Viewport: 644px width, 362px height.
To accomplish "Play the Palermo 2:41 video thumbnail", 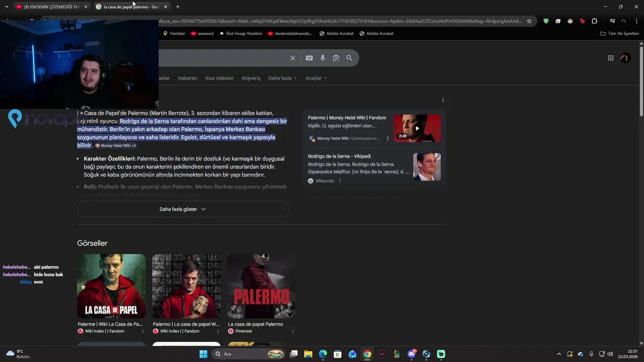I will tap(417, 128).
